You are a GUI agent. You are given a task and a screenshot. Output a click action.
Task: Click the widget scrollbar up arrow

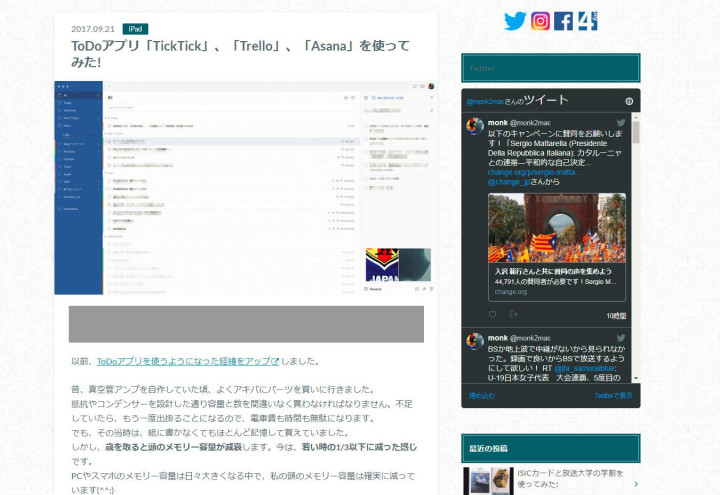point(636,117)
